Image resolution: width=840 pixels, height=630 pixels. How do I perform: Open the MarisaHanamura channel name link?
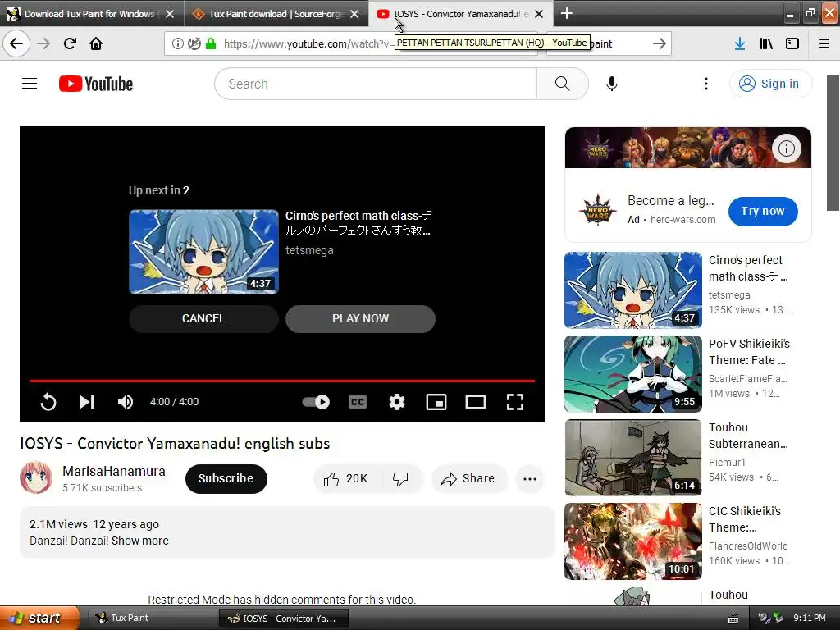click(113, 471)
